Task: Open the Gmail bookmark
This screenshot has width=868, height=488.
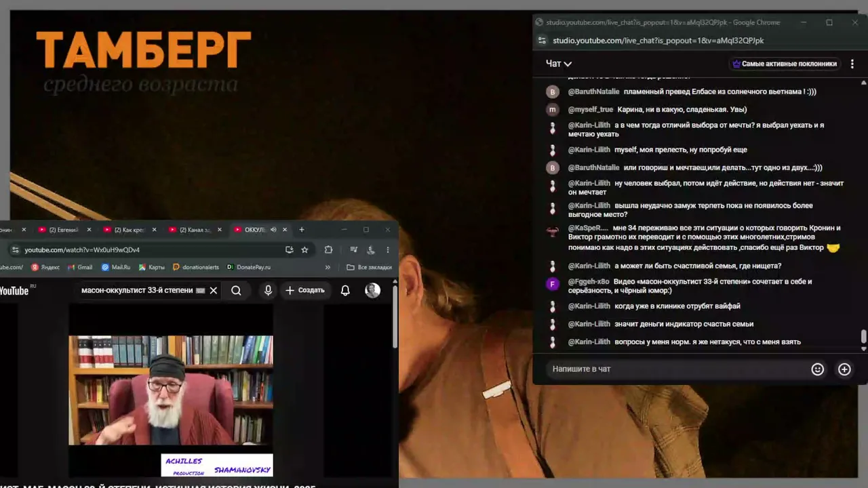Action: [80, 267]
